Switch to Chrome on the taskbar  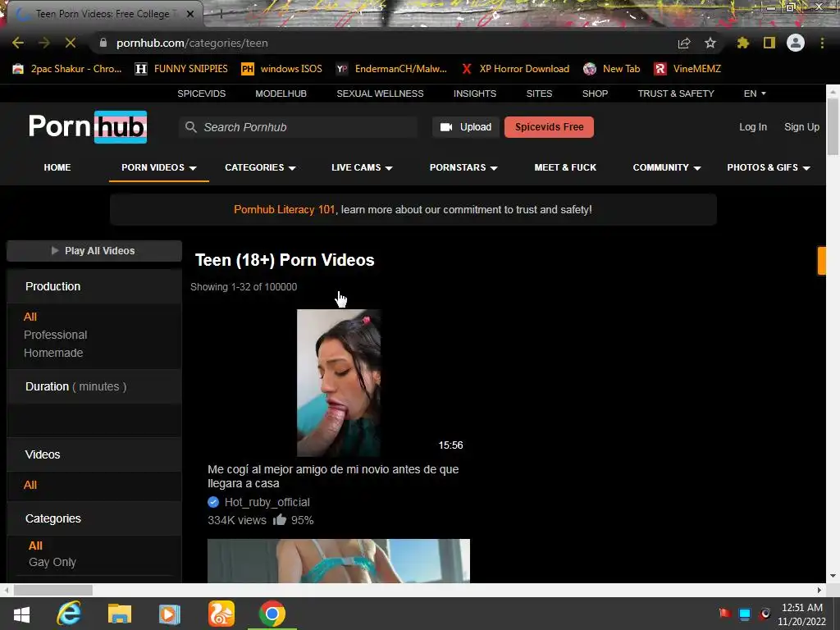(272, 614)
